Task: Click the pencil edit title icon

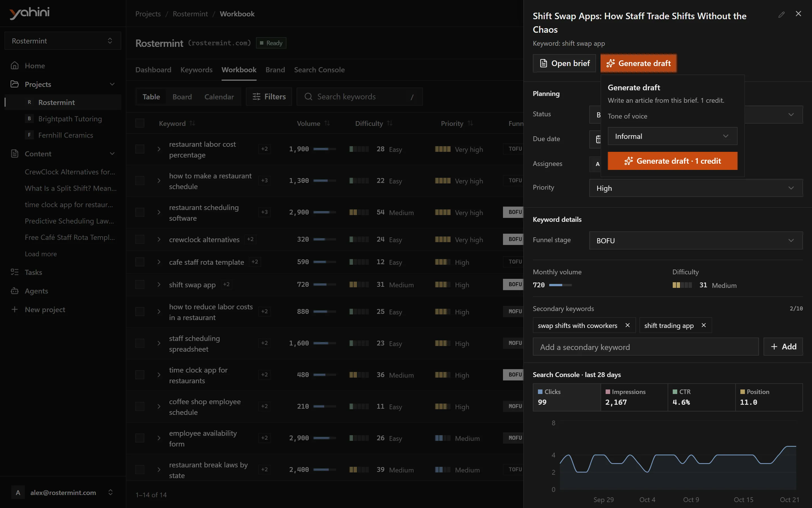Action: 782,14
